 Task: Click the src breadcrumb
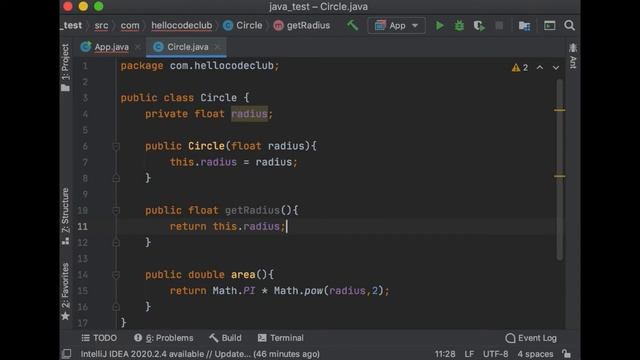[101, 25]
